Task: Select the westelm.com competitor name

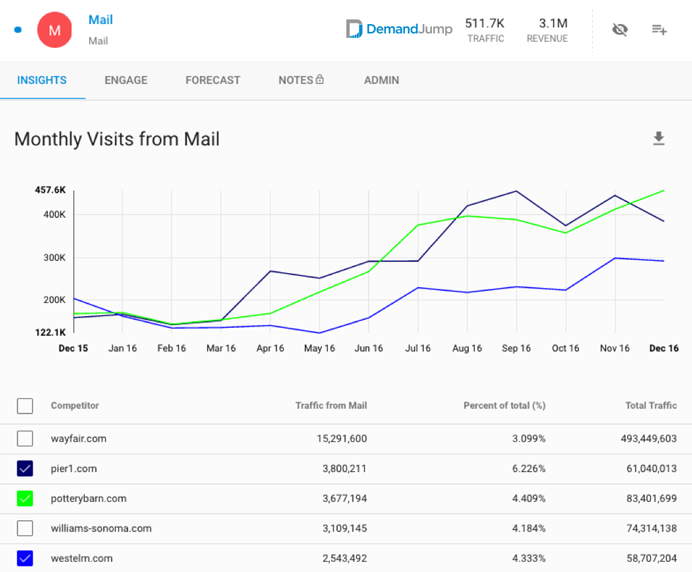Action: (x=82, y=558)
